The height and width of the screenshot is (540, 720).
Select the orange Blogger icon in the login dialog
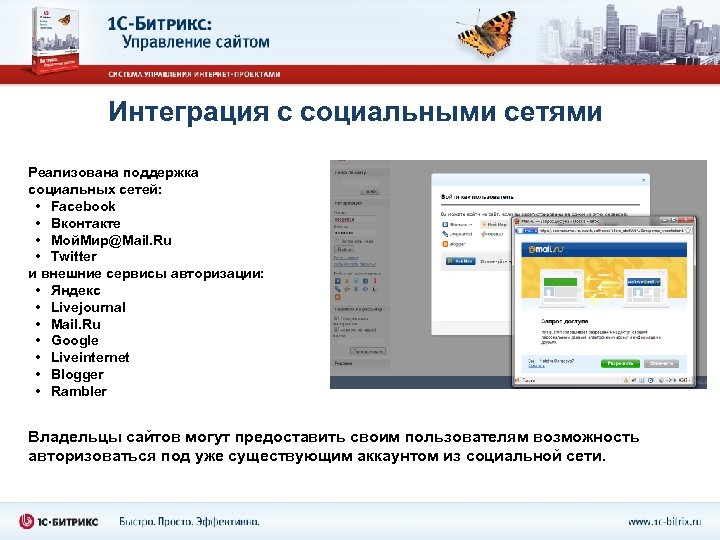pos(445,244)
